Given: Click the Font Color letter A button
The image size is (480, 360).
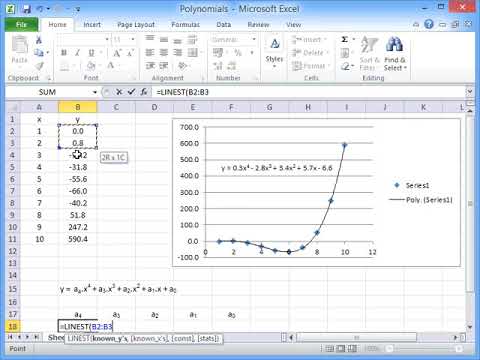Looking at the screenshot, I should 110,66.
